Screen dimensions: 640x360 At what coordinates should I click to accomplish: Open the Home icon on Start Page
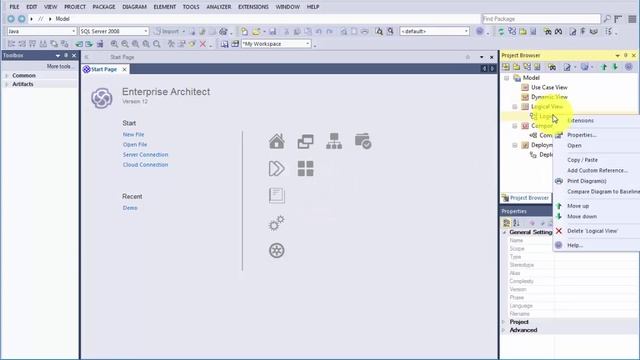point(277,141)
